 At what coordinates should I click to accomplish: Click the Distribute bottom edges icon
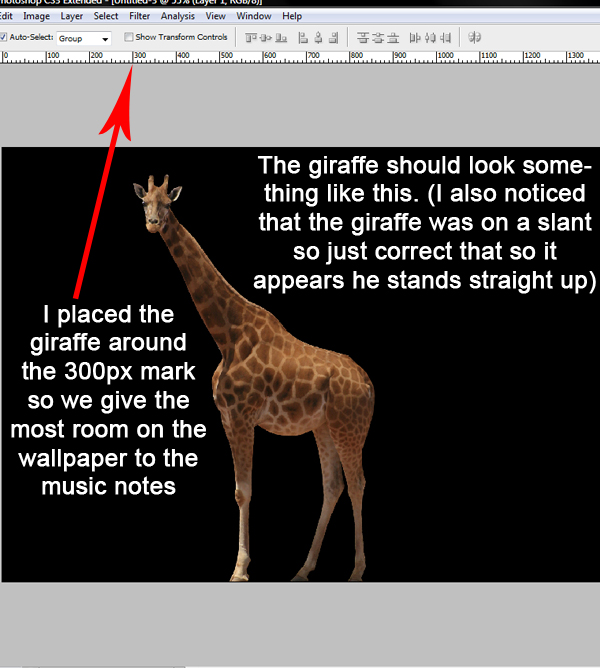tap(393, 38)
